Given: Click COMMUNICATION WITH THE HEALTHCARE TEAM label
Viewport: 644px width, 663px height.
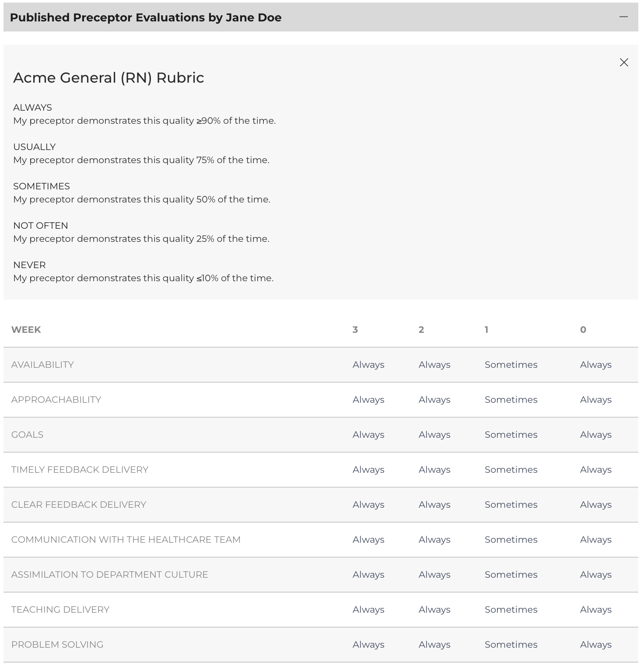Looking at the screenshot, I should point(126,540).
